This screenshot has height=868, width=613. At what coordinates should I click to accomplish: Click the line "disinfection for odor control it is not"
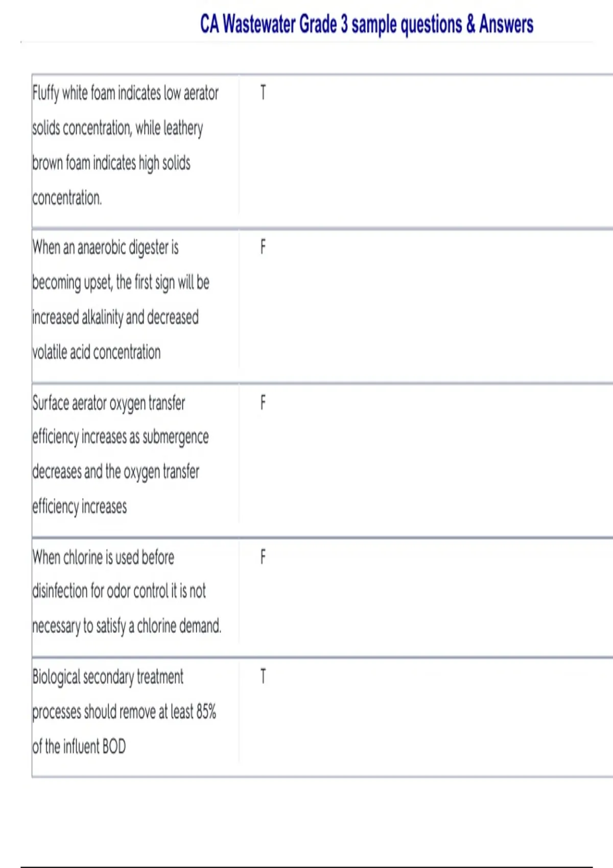tap(119, 591)
